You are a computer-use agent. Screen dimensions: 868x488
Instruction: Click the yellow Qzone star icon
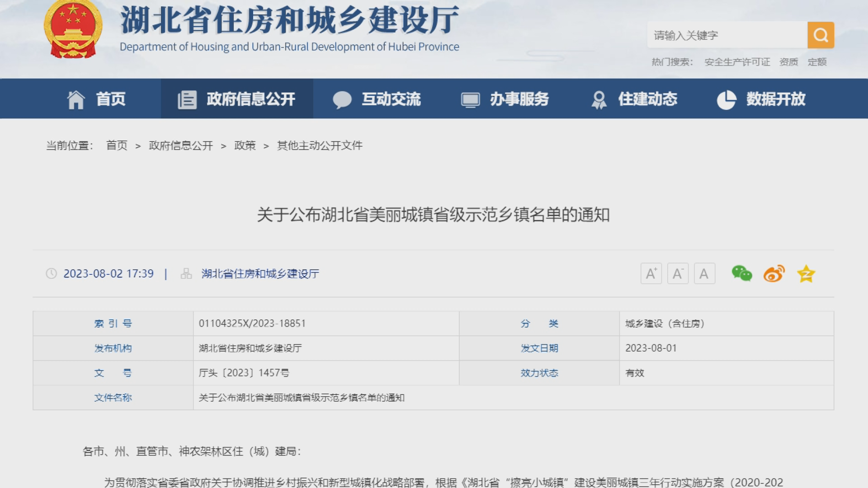806,274
